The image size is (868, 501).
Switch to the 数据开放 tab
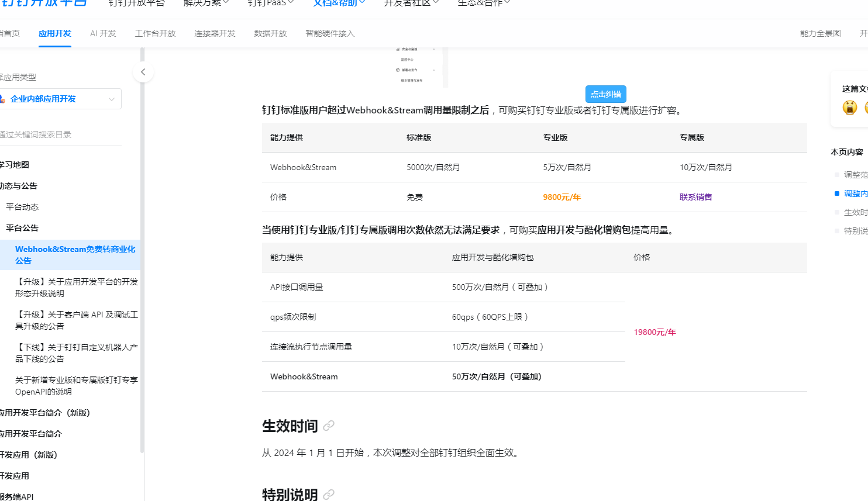coord(271,33)
